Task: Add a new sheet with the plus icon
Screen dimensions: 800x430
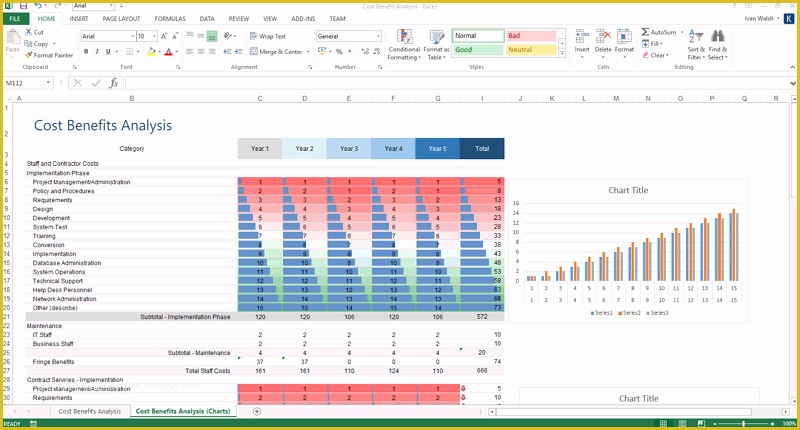Action: [257, 411]
